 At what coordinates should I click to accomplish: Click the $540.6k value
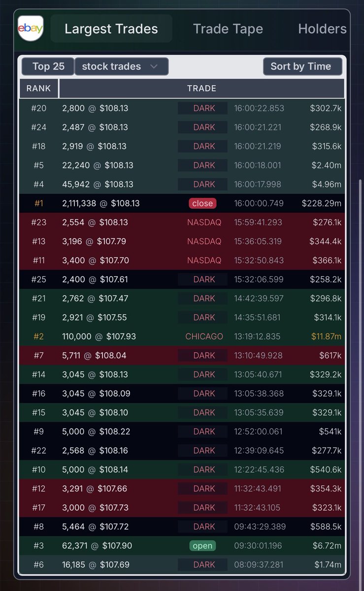tap(326, 470)
